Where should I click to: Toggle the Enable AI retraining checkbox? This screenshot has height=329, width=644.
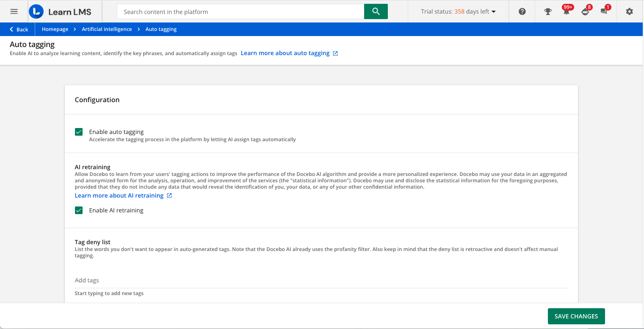pos(79,210)
